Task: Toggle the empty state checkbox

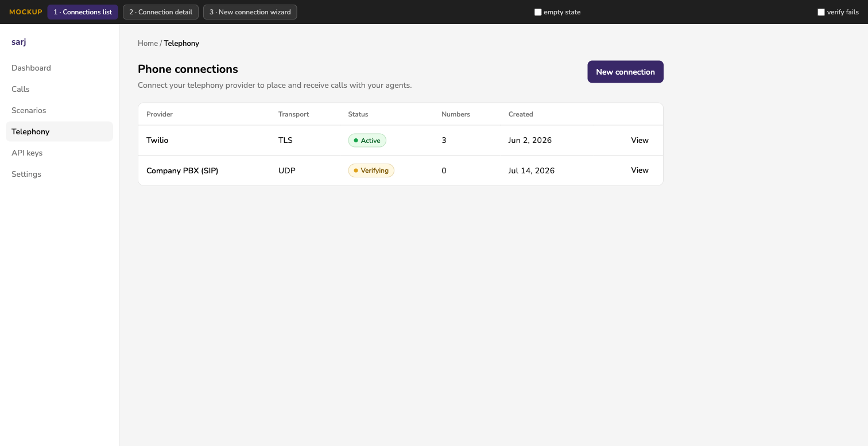Action: 538,12
